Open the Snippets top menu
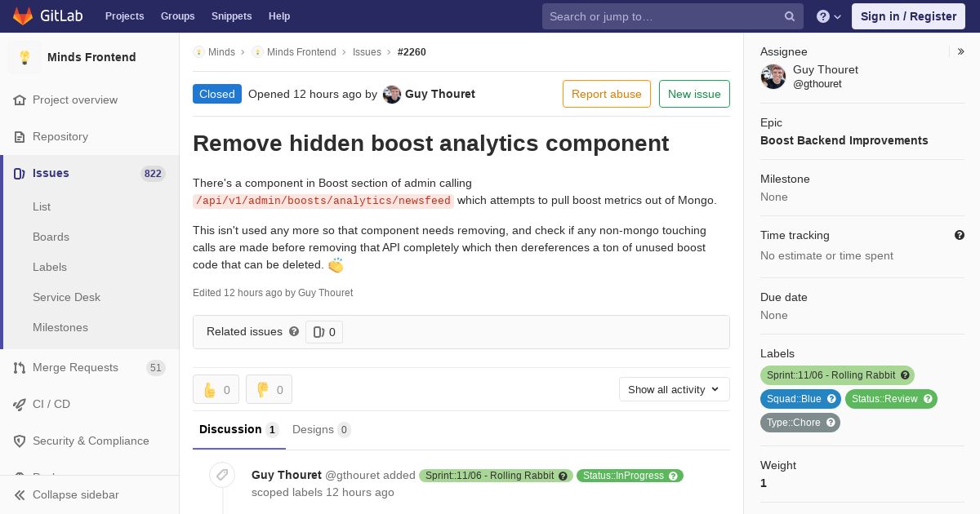The width and height of the screenshot is (980, 514). [232, 16]
